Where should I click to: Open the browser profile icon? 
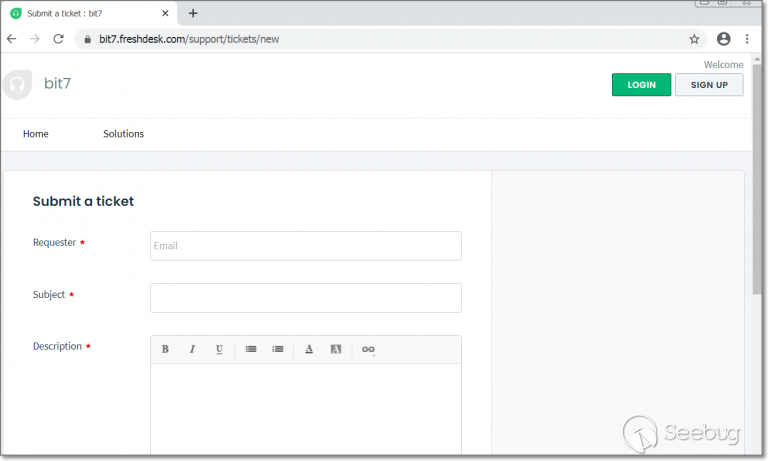[723, 39]
